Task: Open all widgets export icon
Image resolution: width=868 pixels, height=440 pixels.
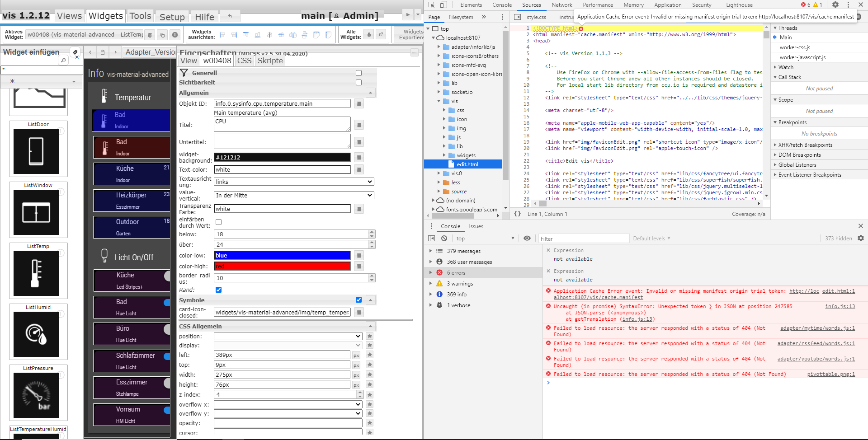Action: pos(381,35)
